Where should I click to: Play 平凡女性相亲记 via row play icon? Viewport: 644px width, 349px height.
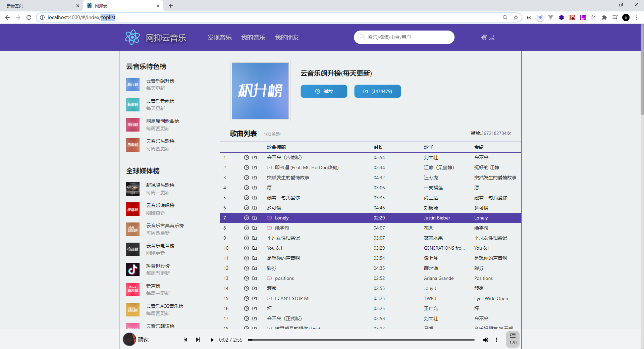246,238
